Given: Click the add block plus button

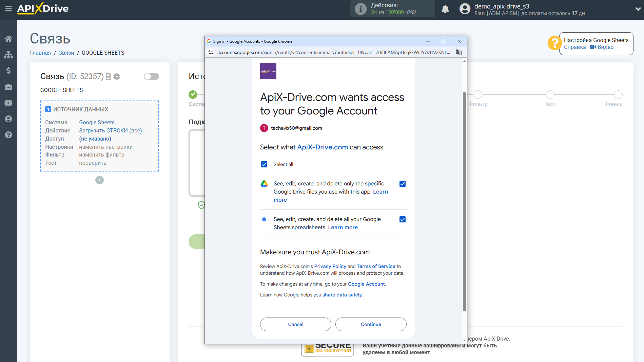Looking at the screenshot, I should point(99,180).
